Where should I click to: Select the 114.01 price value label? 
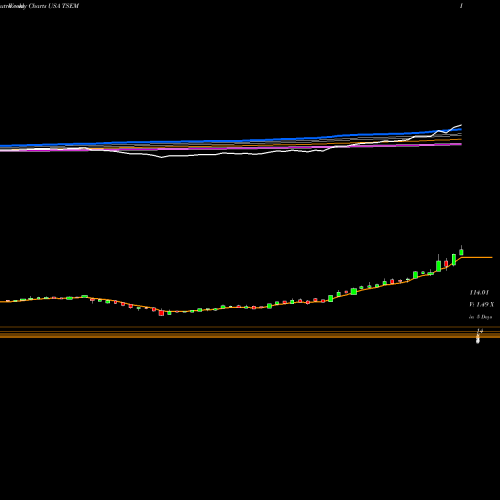point(479,293)
